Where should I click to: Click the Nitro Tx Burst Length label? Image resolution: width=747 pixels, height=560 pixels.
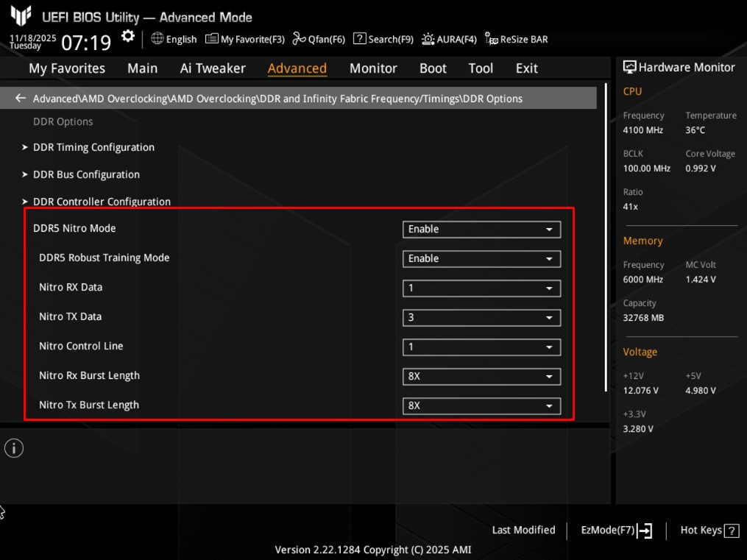click(89, 405)
